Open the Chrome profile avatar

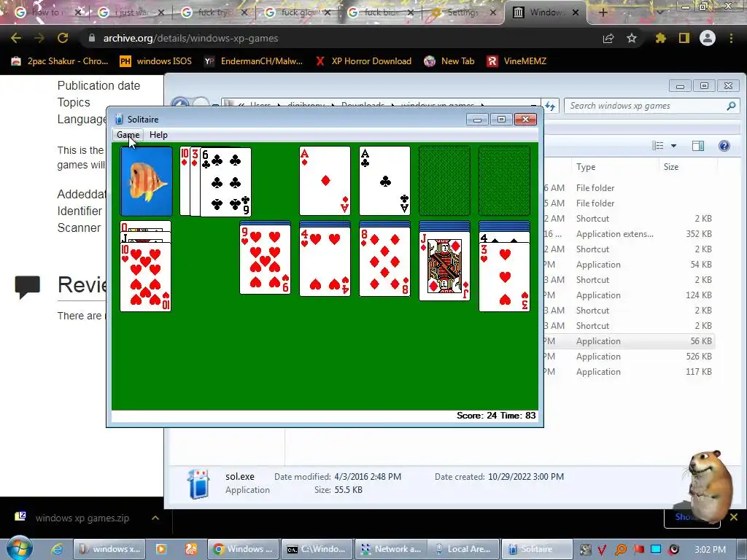coord(708,38)
